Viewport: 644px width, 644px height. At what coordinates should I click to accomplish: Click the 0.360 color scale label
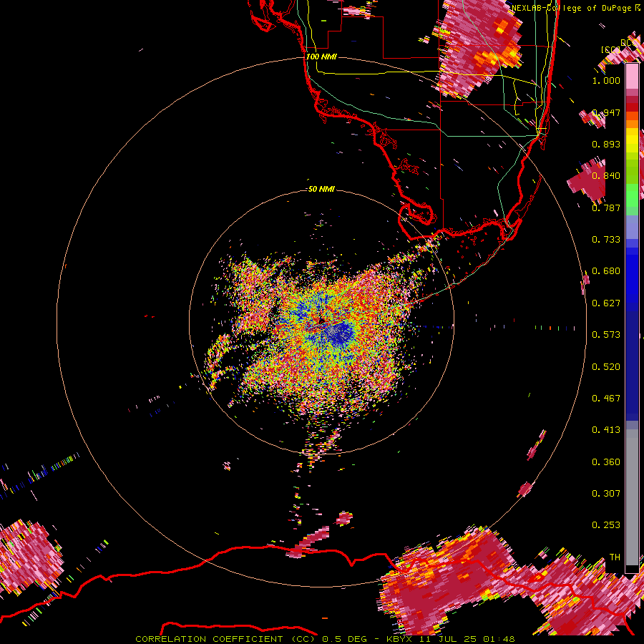tap(606, 462)
